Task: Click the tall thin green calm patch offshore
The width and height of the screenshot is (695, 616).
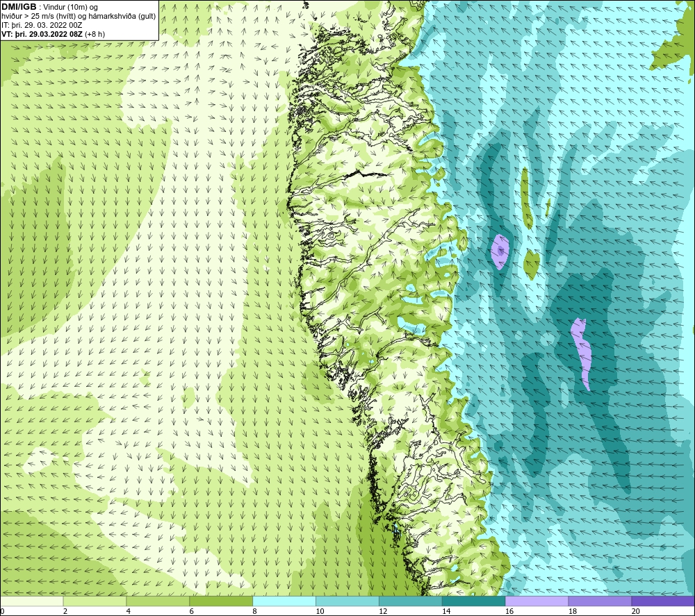Action: point(525,197)
